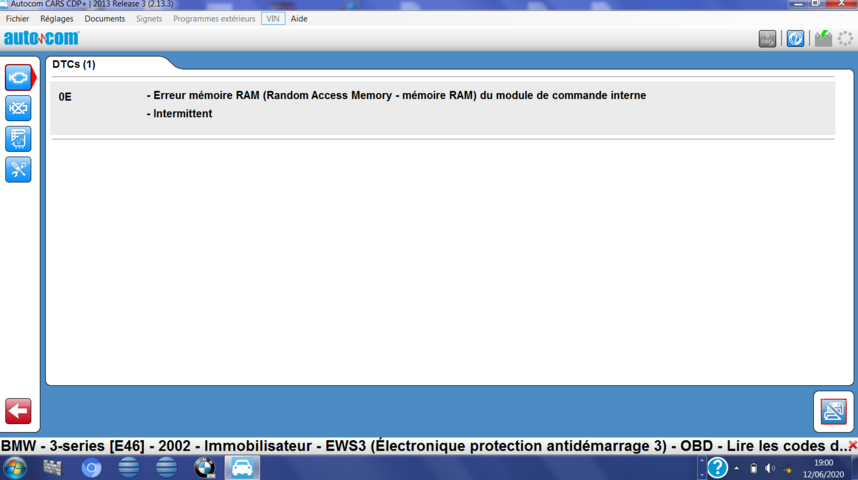
Task: Click the dotted circle activity indicator
Action: (x=845, y=39)
